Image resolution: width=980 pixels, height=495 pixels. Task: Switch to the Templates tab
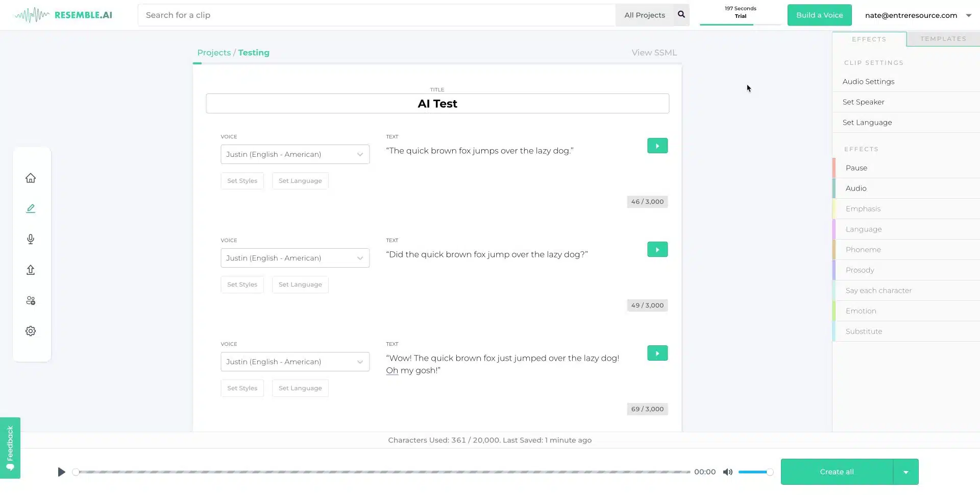coord(943,39)
